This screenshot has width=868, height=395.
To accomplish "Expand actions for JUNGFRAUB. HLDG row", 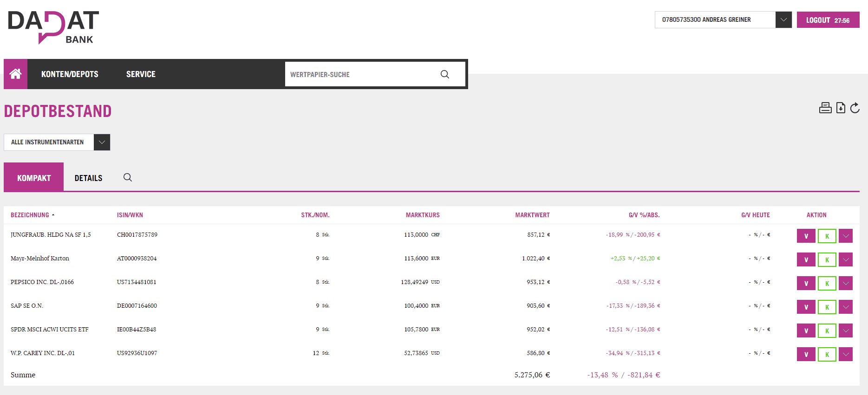I will tap(846, 236).
